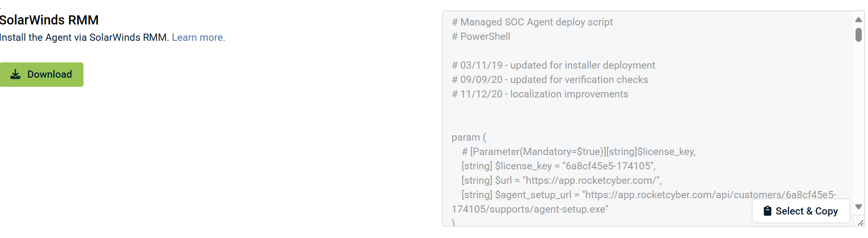
Task: Click the 'Managed SOC Agent deploy script' comment line
Action: [x=532, y=22]
